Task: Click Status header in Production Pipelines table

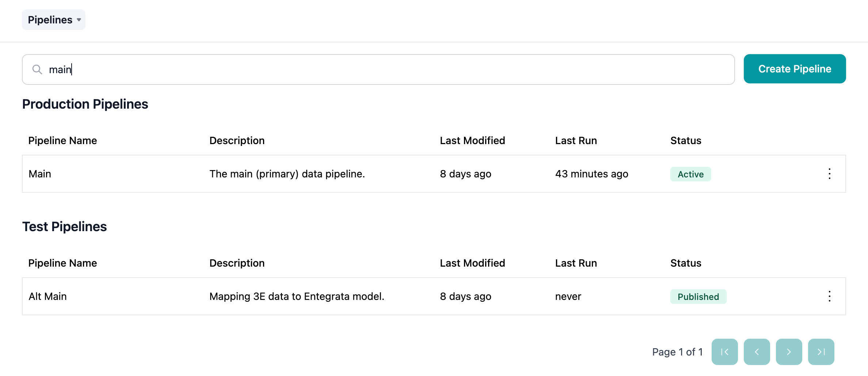Action: pyautogui.click(x=686, y=140)
